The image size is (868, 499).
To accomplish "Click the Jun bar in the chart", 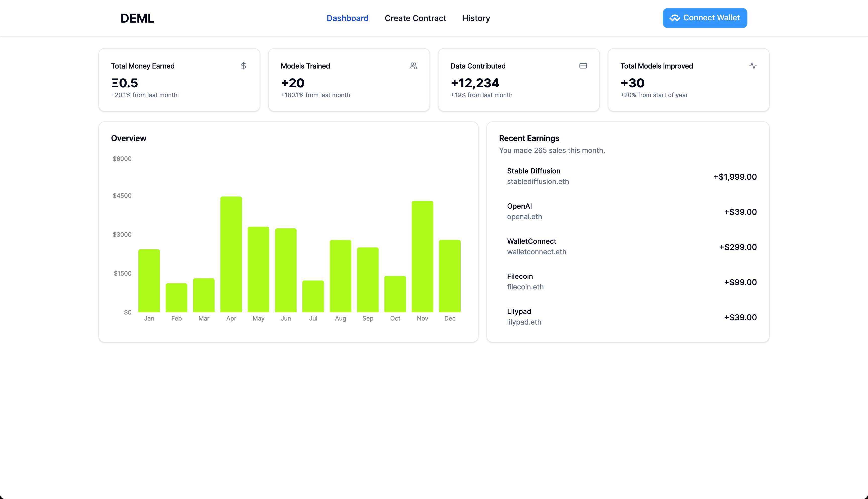I will click(286, 270).
